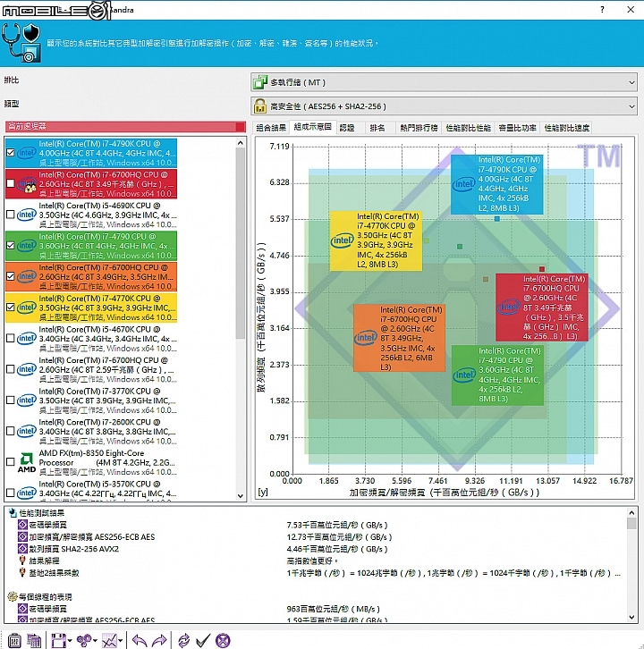The image size is (644, 649).
Task: Click the CPU list scroll-up arrow
Action: tap(241, 143)
